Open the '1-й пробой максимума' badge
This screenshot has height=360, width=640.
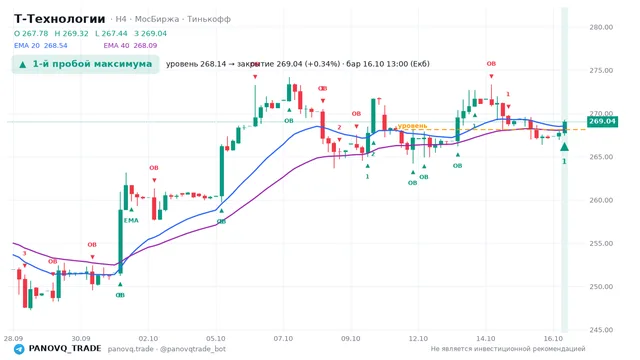(x=85, y=64)
